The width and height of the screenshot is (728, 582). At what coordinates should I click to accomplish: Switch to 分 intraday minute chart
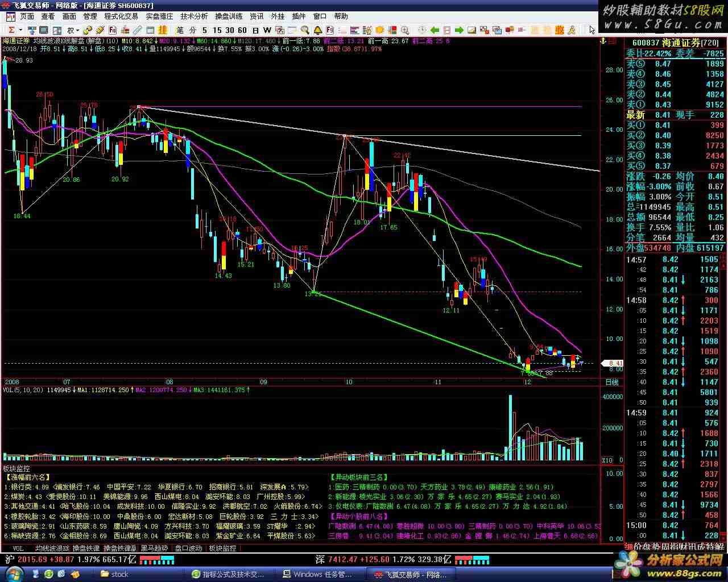coord(193,30)
